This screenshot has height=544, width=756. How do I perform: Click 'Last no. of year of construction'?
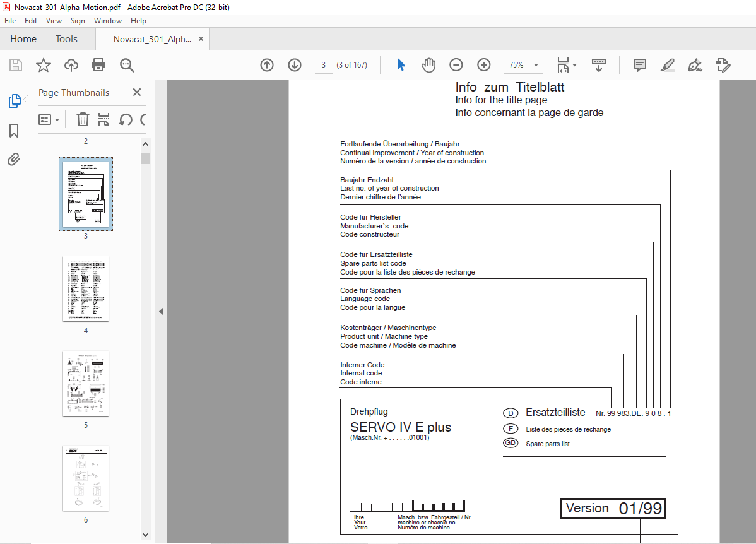389,188
